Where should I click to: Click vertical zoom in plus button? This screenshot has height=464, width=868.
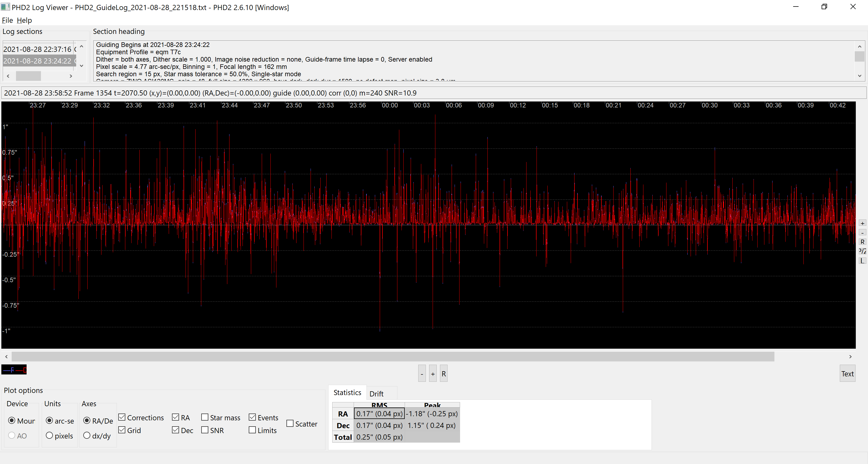862,223
